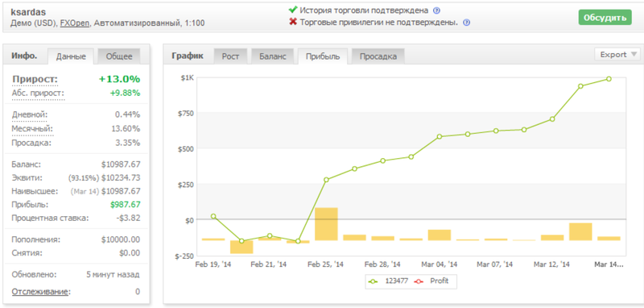644x308 pixels.
Task: Open the Баланс chart tab
Action: 272,56
